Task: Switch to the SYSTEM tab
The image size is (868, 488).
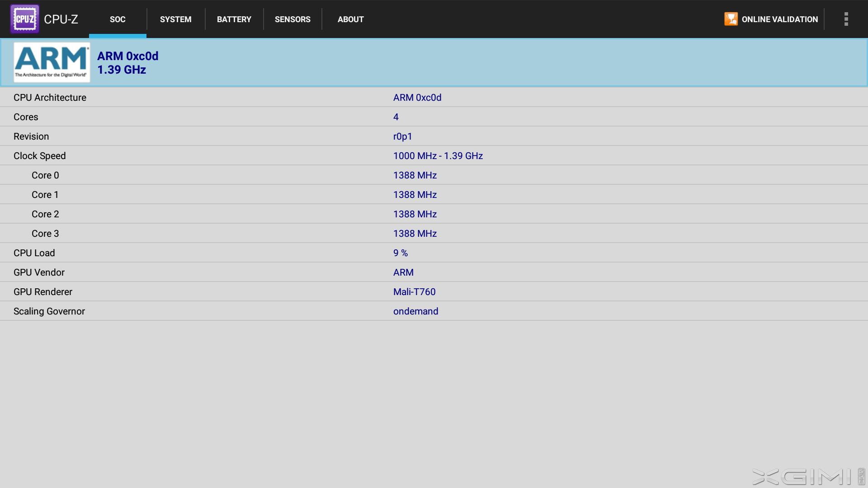Action: 175,19
